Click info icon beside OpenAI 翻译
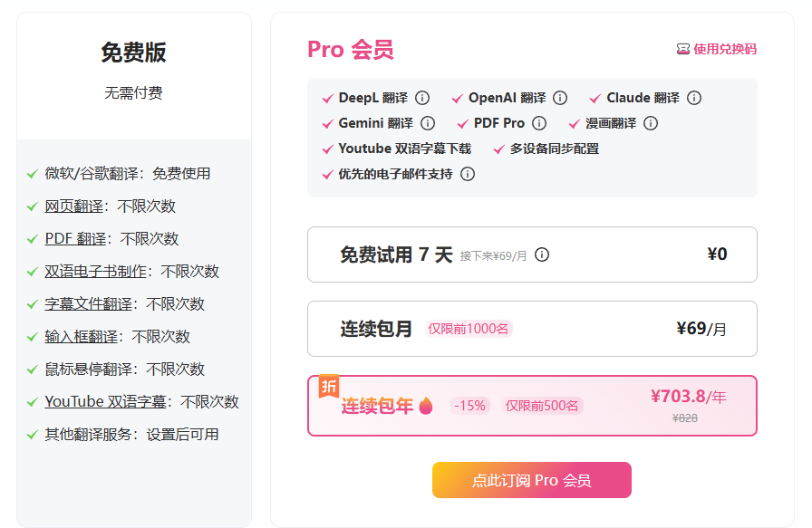 [x=560, y=98]
